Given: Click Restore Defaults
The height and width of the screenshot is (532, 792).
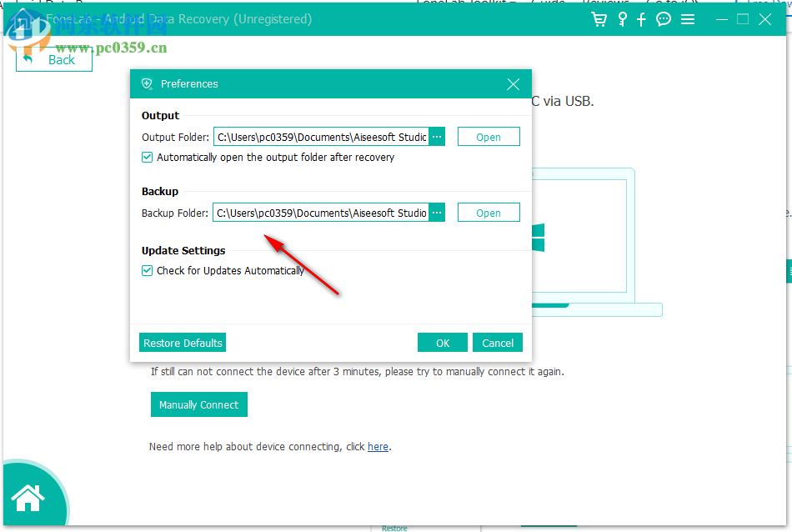Looking at the screenshot, I should tap(182, 342).
